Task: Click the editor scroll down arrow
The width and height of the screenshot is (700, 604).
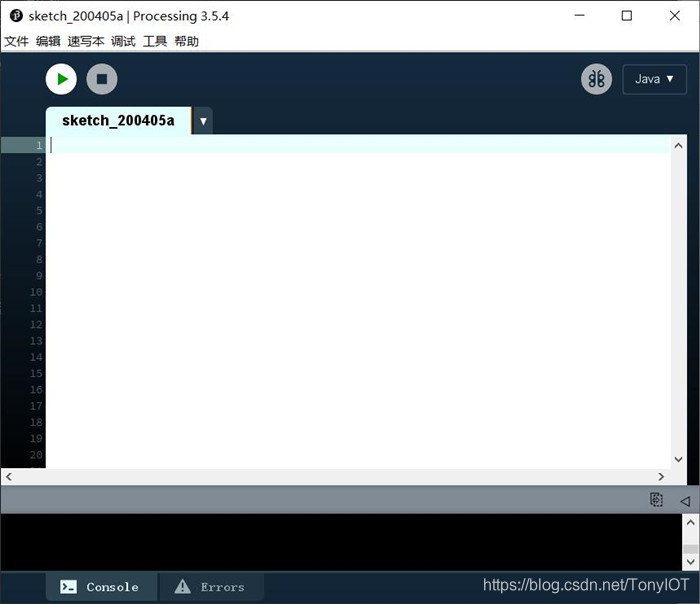Action: pyautogui.click(x=679, y=459)
